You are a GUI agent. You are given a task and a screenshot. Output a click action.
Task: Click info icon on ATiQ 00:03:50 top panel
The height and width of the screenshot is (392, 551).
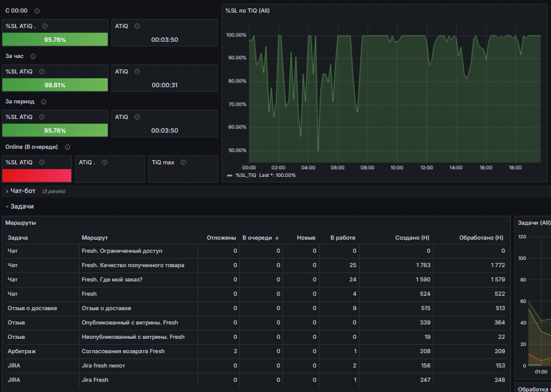pyautogui.click(x=137, y=26)
